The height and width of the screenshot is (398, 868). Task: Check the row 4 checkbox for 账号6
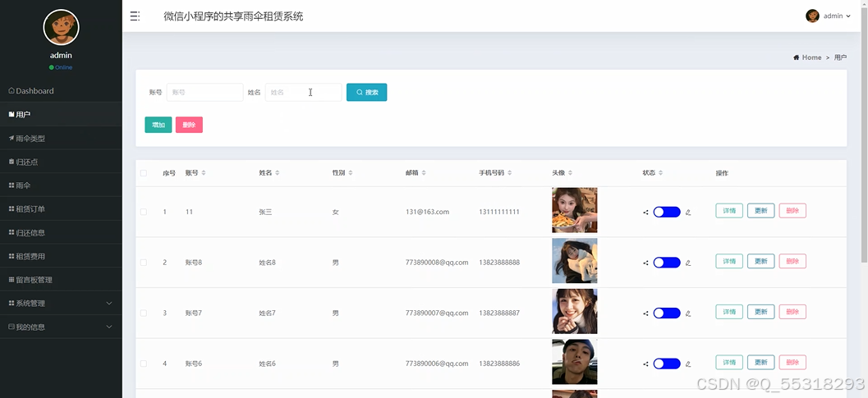(144, 364)
